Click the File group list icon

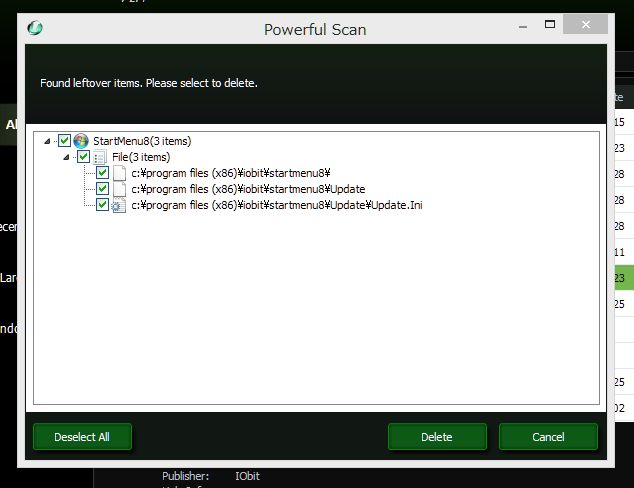point(100,157)
